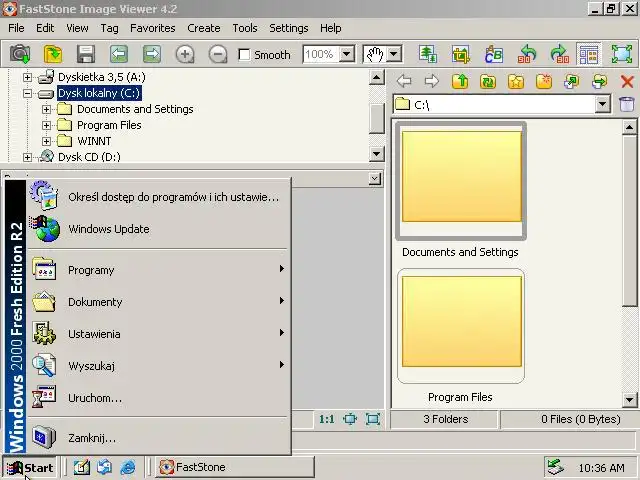
Task: Click the favorites star folder icon
Action: pyautogui.click(x=516, y=81)
